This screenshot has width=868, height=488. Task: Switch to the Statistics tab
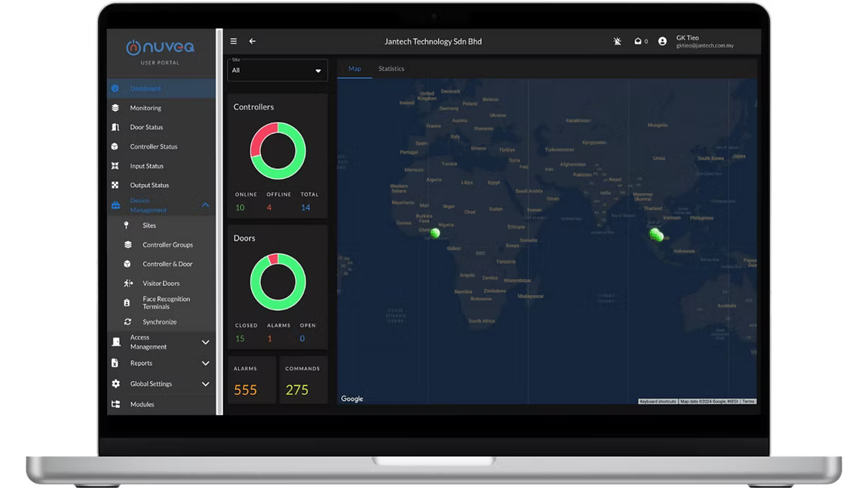pyautogui.click(x=391, y=69)
